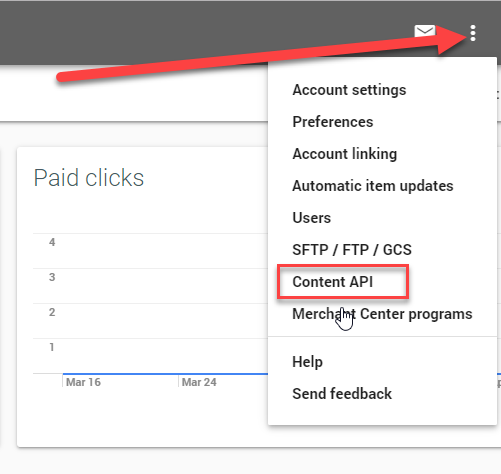The width and height of the screenshot is (501, 474).
Task: Select Account settings from the menu
Action: (x=349, y=90)
